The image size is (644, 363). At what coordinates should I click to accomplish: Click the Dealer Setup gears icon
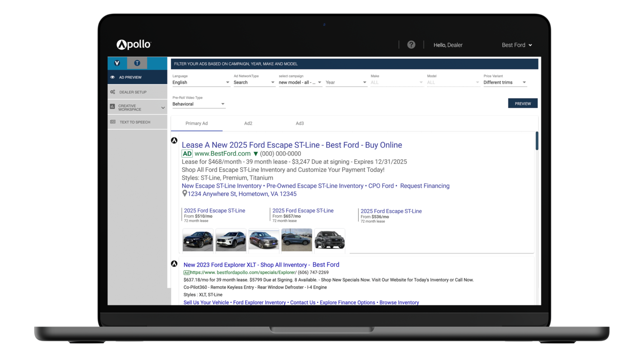tap(112, 92)
